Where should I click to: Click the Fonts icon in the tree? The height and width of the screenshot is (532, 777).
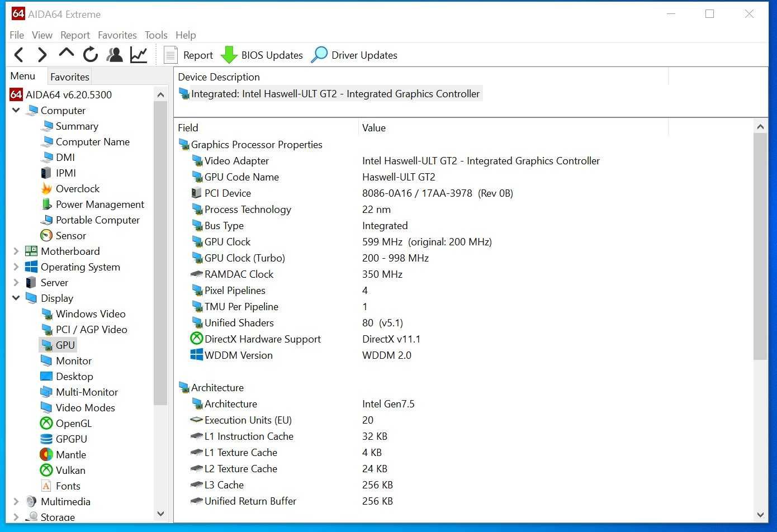pos(46,486)
